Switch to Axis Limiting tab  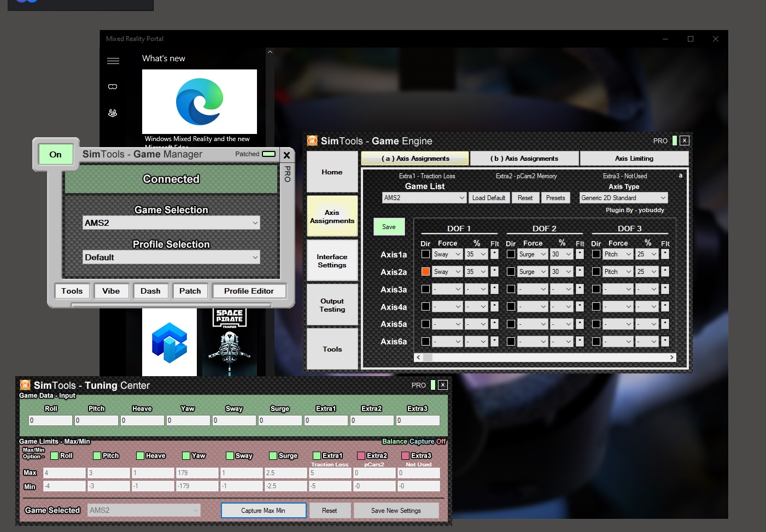tap(634, 159)
